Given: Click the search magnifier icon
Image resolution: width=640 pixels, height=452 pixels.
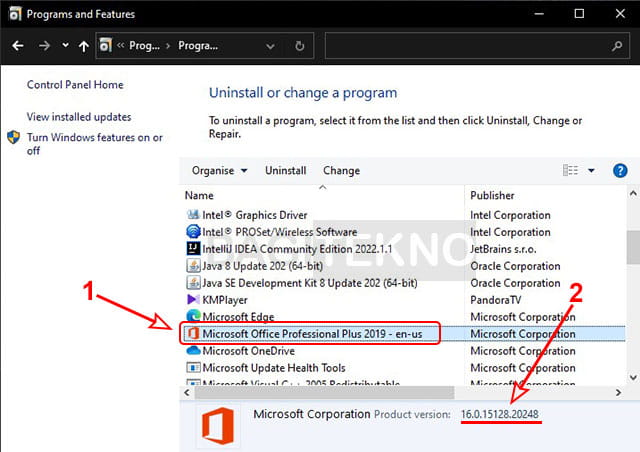Looking at the screenshot, I should coord(617,46).
